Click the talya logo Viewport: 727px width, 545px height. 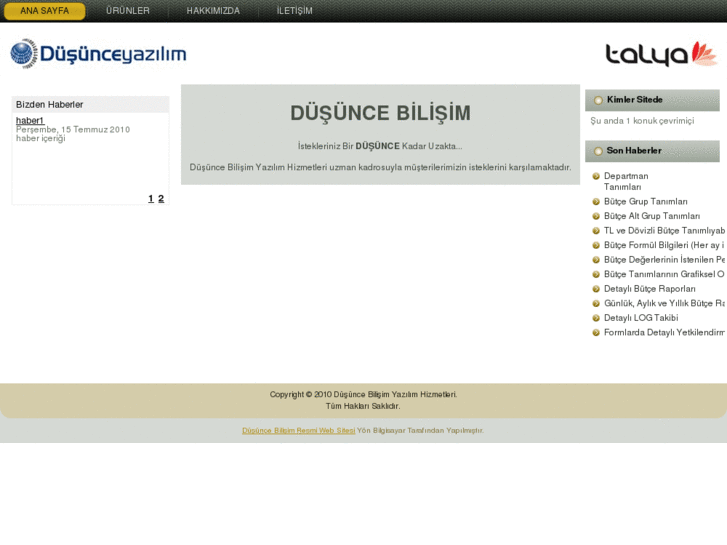[x=661, y=54]
